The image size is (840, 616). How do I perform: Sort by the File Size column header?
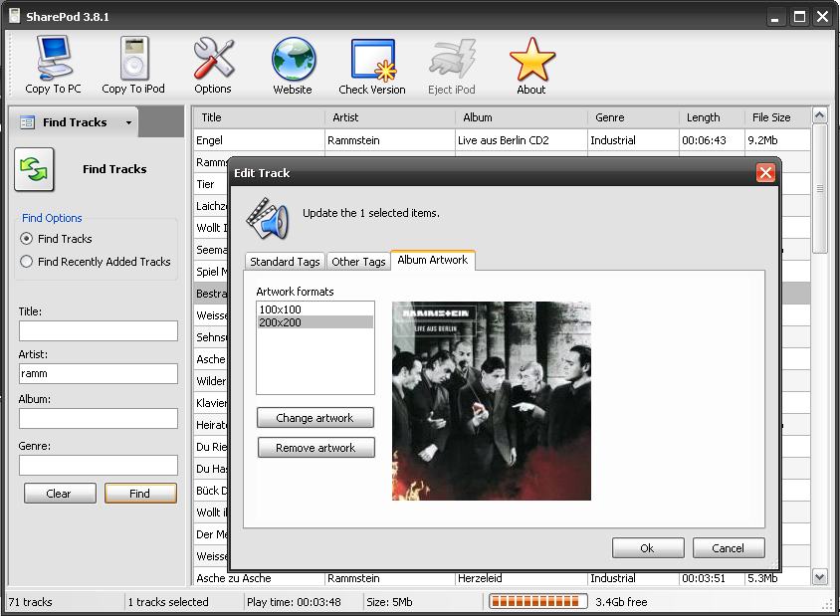pyautogui.click(x=777, y=117)
